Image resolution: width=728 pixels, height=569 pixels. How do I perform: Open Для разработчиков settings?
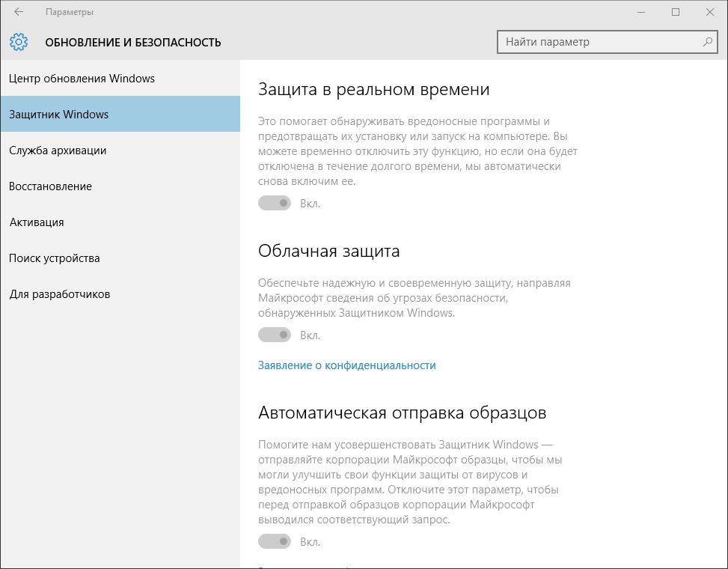pyautogui.click(x=59, y=293)
